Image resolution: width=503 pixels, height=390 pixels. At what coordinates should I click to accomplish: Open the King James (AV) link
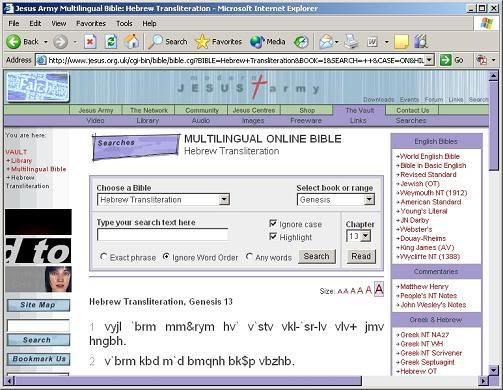(x=427, y=248)
